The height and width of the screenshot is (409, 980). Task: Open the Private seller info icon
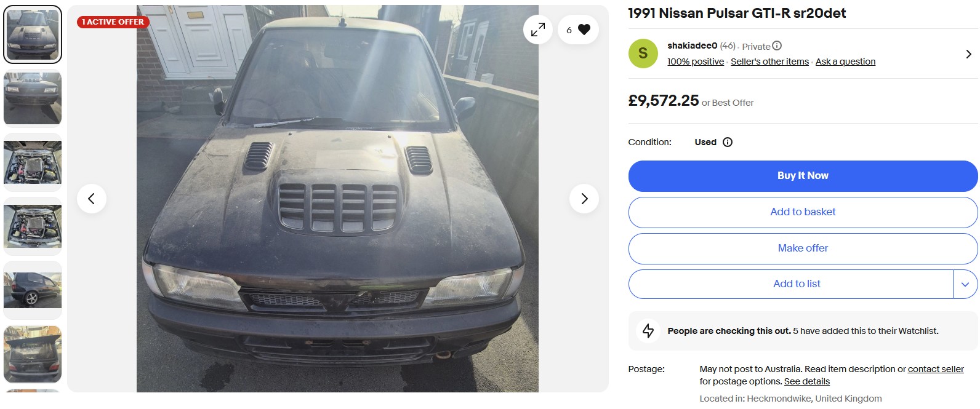tap(777, 46)
